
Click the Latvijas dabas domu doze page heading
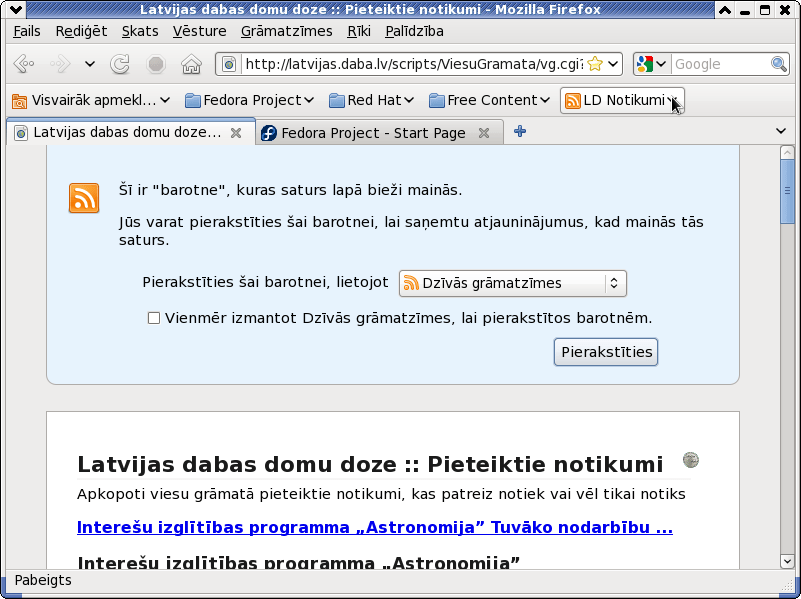(x=370, y=465)
